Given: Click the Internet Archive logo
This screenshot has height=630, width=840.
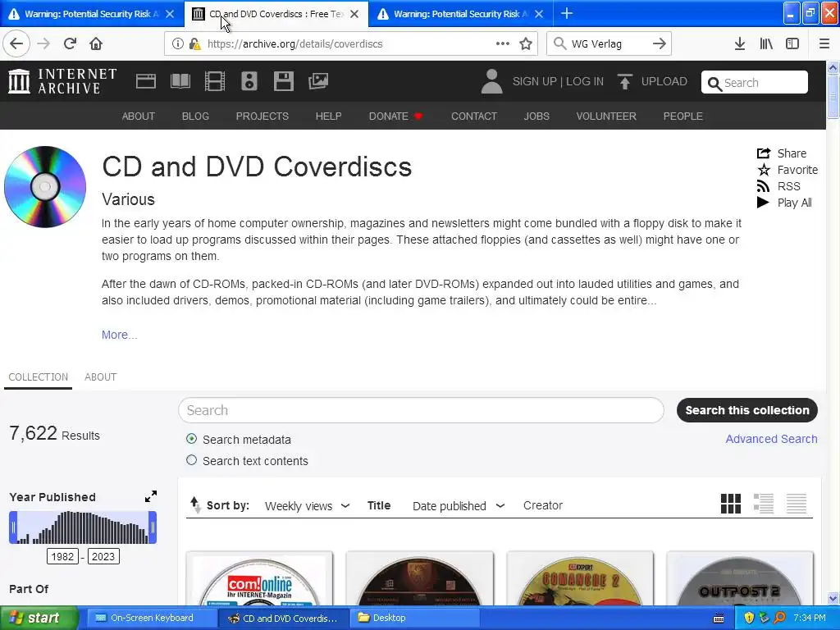Looking at the screenshot, I should 62,81.
